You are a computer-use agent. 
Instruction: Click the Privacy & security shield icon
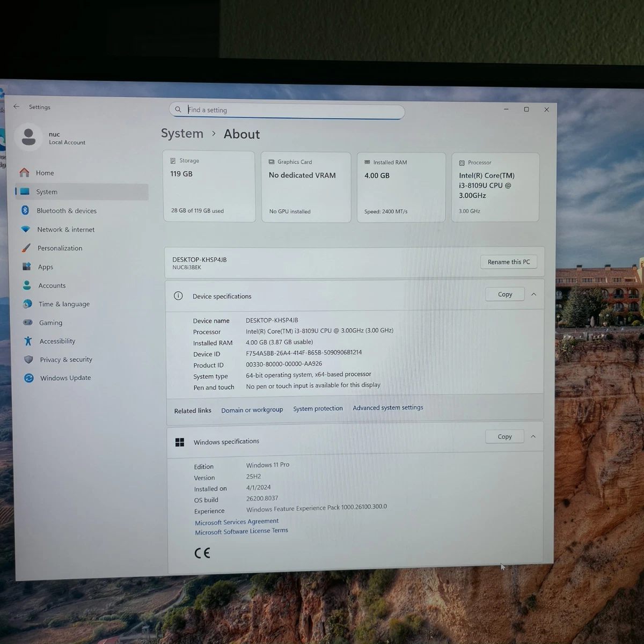(28, 360)
